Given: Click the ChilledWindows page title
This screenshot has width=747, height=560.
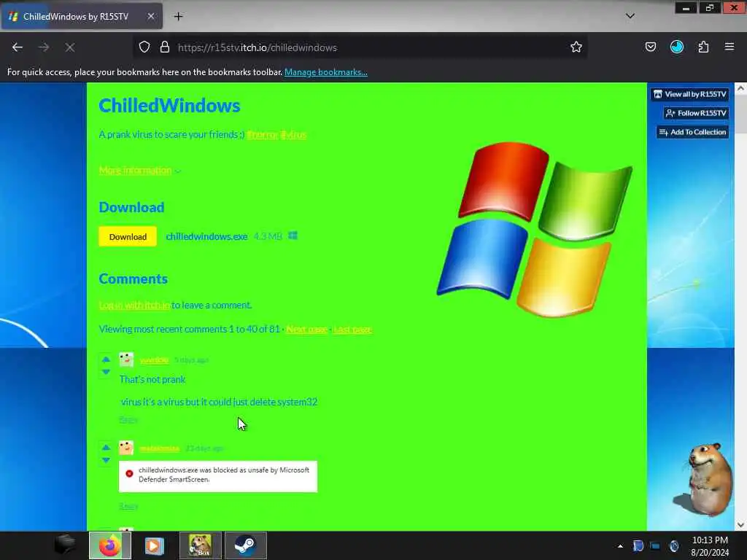Looking at the screenshot, I should tap(169, 106).
